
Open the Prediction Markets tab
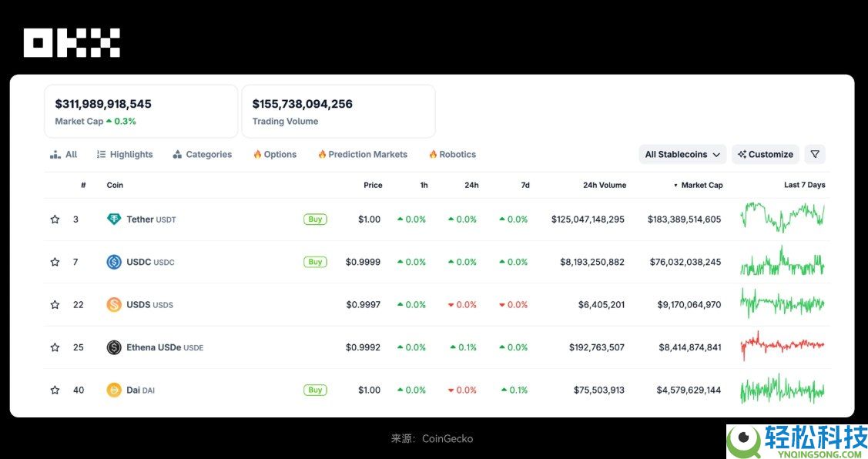point(363,154)
